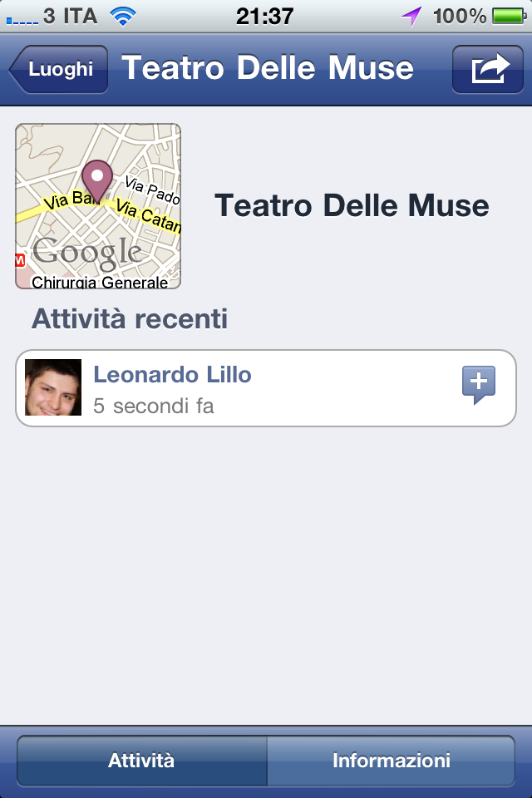Switch to the Informazioni tab

coord(391,761)
